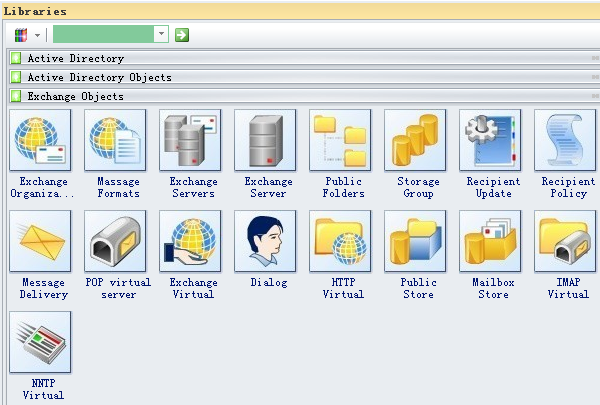Pick the Exchange Servers shape

click(193, 141)
